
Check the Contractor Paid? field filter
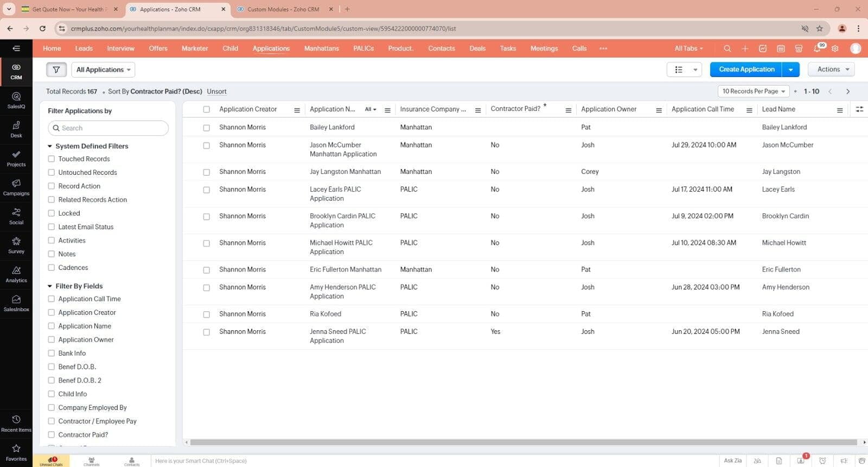coord(52,435)
